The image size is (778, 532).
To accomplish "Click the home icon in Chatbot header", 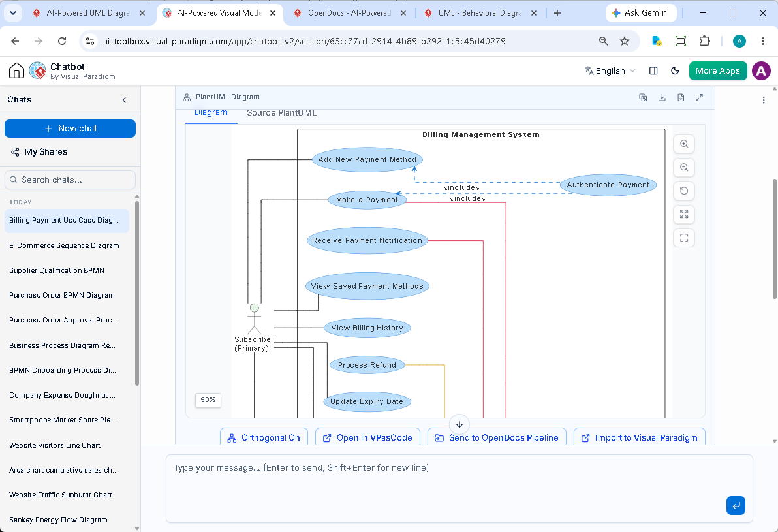I will click(x=16, y=70).
